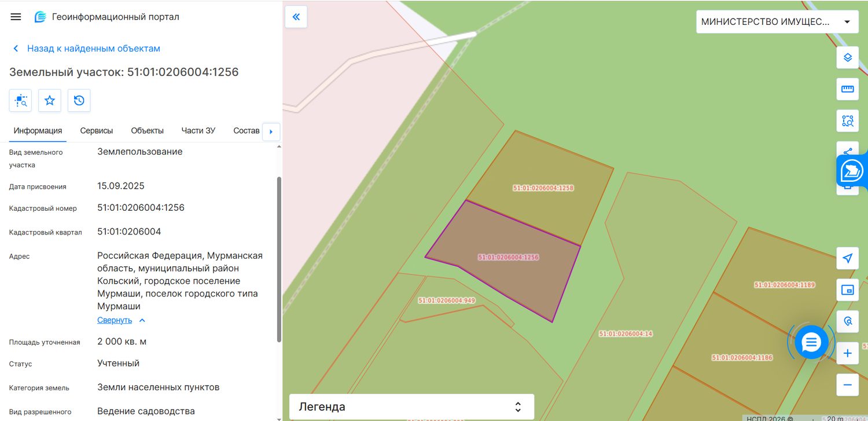The width and height of the screenshot is (868, 421).
Task: Center map on my location arrow
Action: point(848,258)
